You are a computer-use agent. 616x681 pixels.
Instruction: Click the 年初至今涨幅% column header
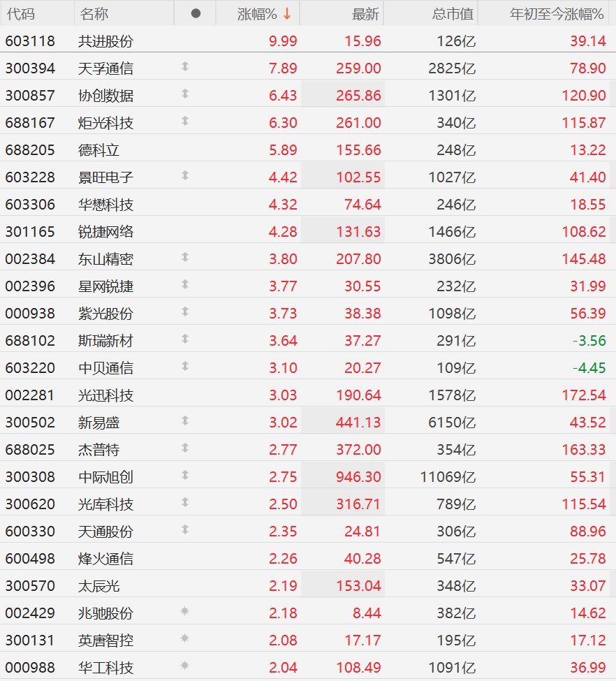point(557,14)
